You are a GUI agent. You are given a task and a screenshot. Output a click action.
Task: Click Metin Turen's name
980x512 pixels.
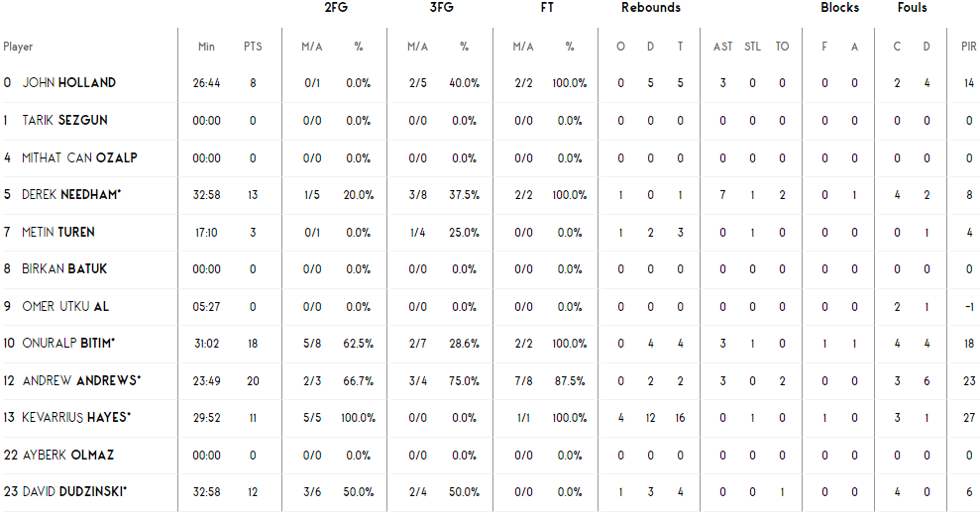[58, 232]
